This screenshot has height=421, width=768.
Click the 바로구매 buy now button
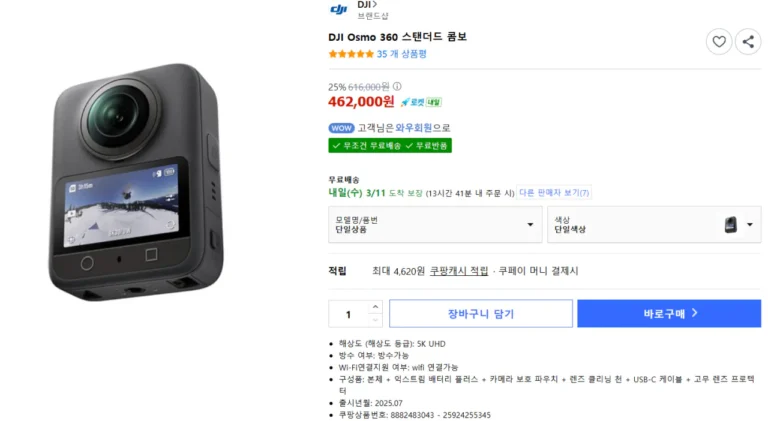coord(669,314)
